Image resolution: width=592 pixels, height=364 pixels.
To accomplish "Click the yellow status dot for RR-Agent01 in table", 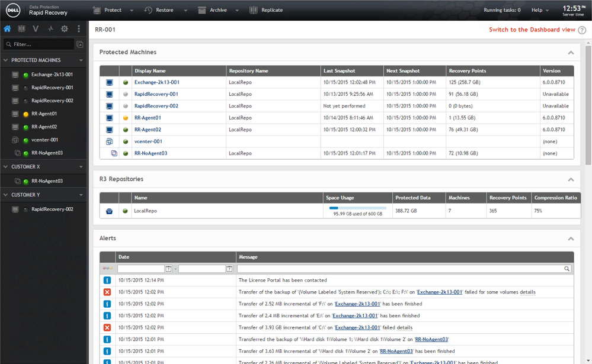I will [126, 118].
